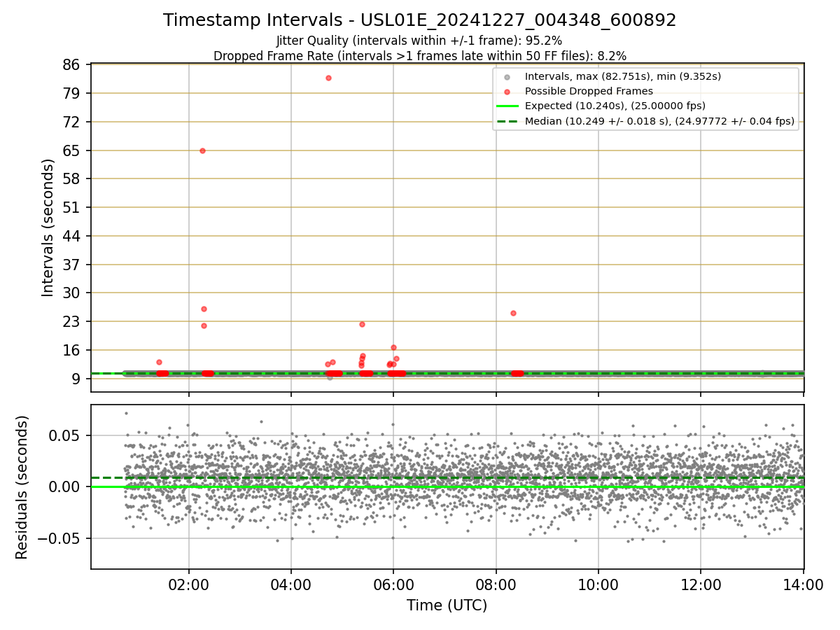Viewport: 840px width, 630px height.
Task: Click the x-axis tick label "06:00"
Action: pos(393,584)
